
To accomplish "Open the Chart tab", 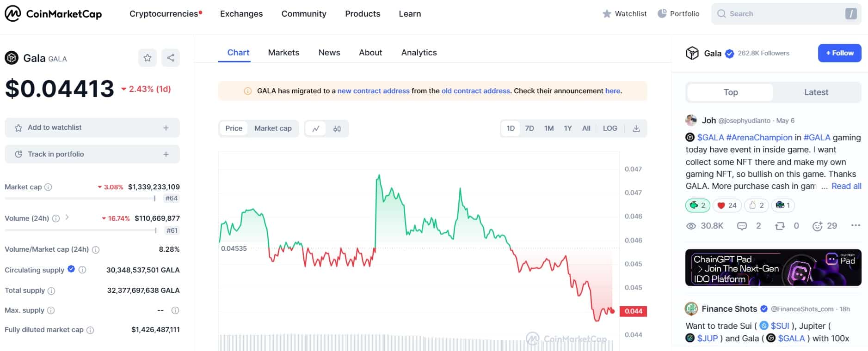I will pos(238,53).
